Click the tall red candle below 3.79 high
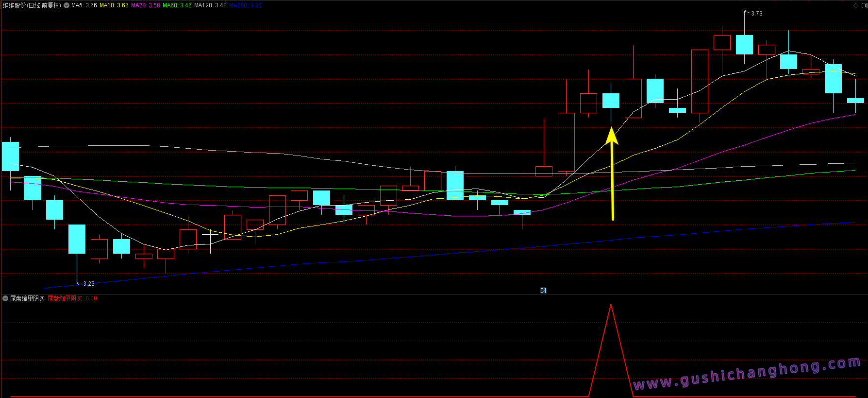The width and height of the screenshot is (868, 398). tap(700, 81)
